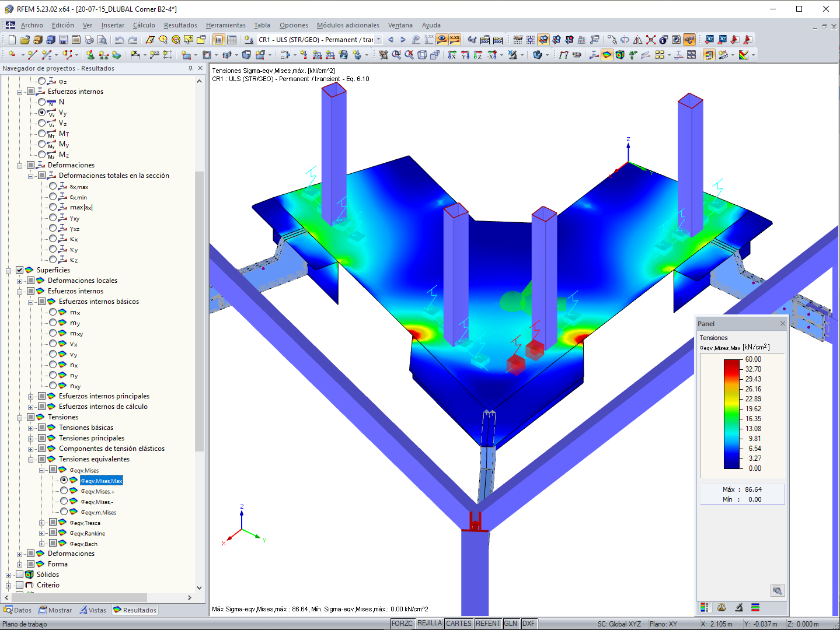Collapse the Deformaciones totales en la sección node
The height and width of the screenshot is (630, 840).
pyautogui.click(x=31, y=176)
